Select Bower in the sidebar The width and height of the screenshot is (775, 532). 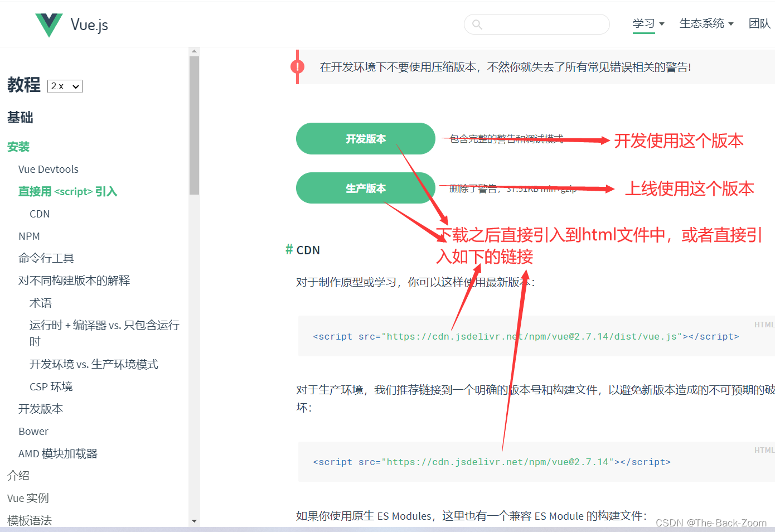(33, 431)
